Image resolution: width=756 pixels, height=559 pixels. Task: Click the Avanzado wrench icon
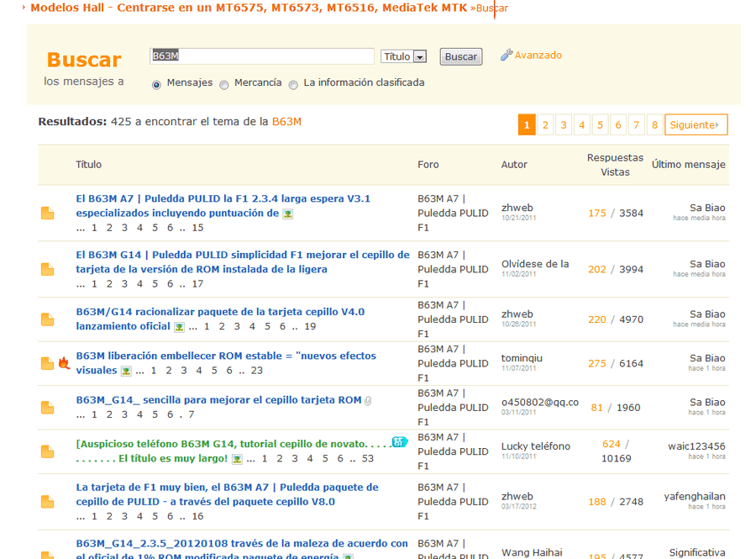click(507, 55)
